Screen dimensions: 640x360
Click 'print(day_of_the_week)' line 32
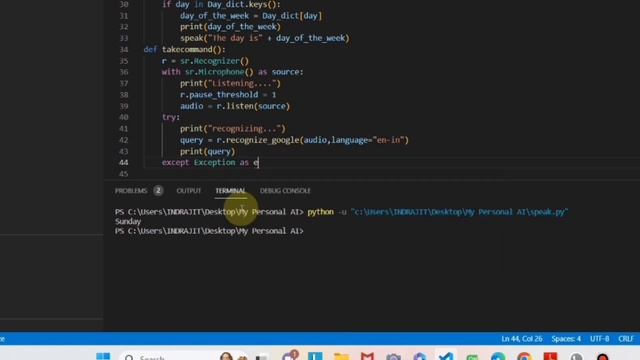pos(230,27)
